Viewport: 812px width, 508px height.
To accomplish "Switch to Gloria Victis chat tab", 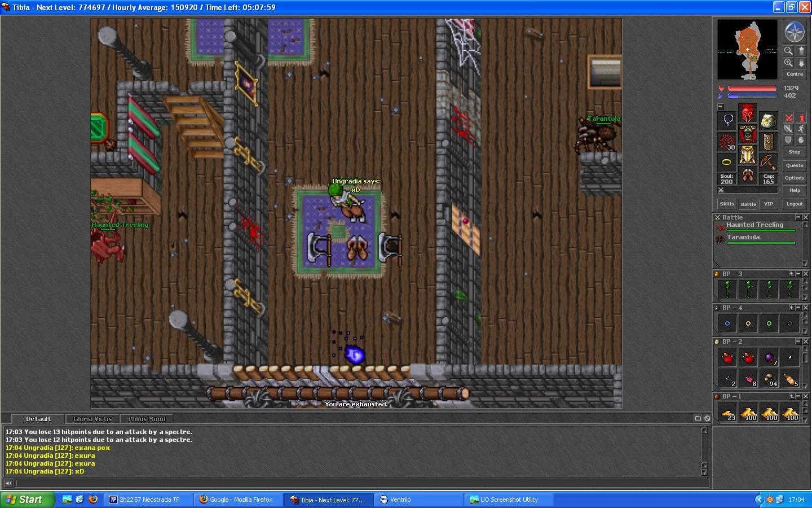I will pos(92,419).
